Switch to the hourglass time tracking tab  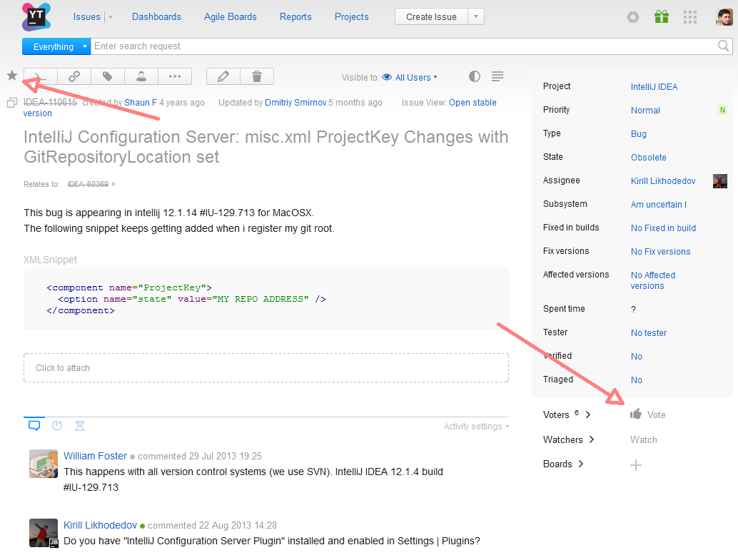click(80, 426)
